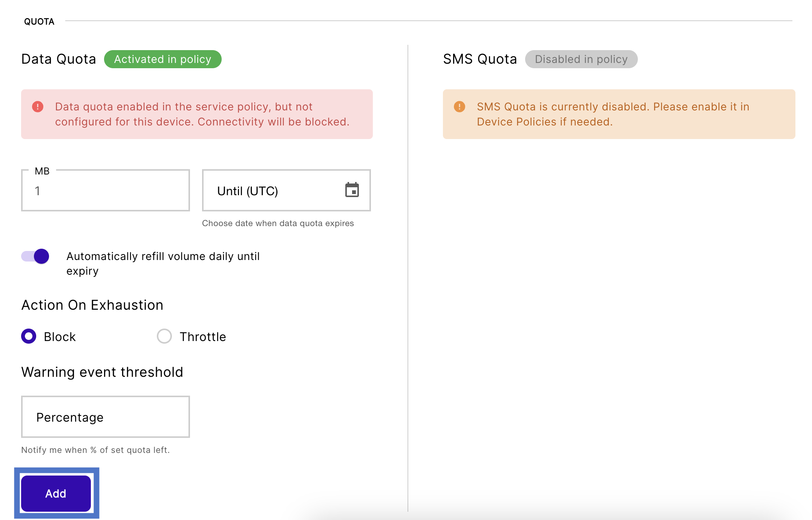Select the Block radio option
Screen dimensions: 812x520
pyautogui.click(x=29, y=336)
